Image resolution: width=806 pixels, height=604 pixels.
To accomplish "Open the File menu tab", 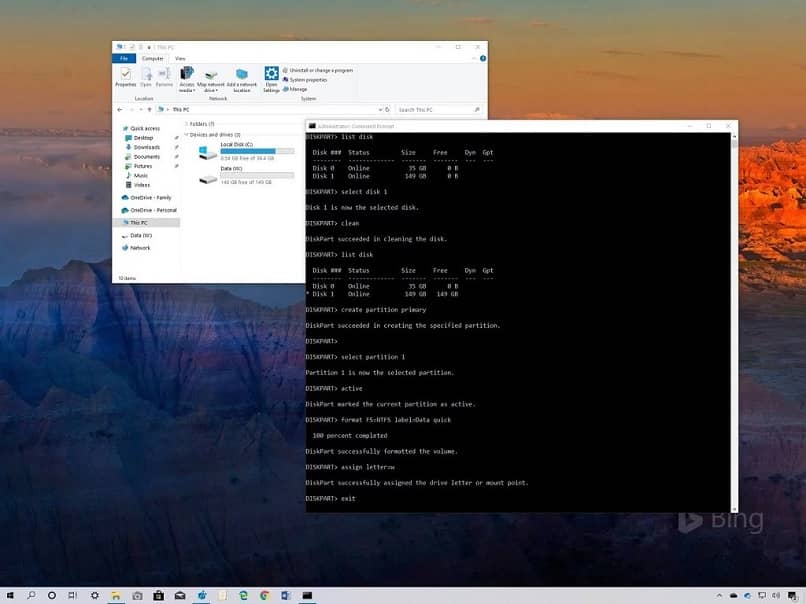I will click(x=124, y=59).
